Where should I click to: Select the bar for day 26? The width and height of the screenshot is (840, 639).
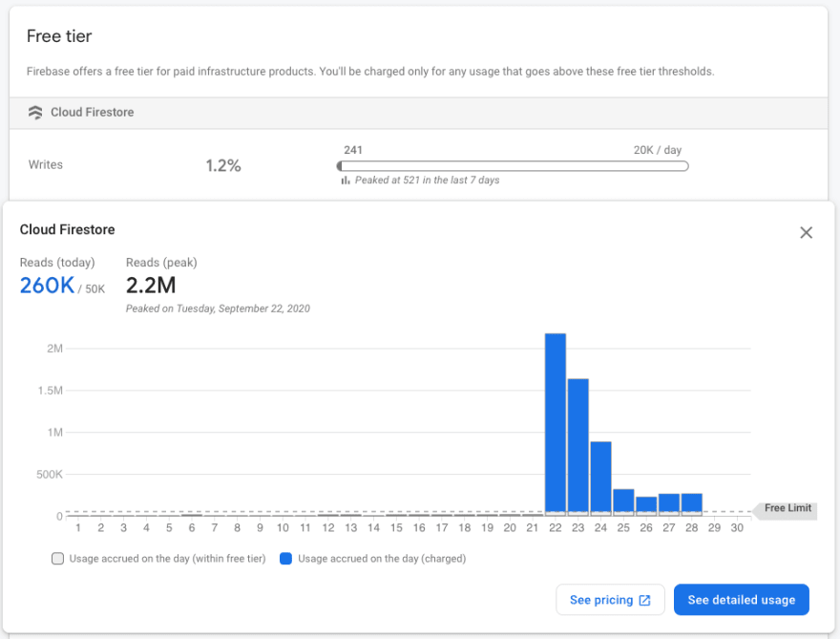(646, 506)
